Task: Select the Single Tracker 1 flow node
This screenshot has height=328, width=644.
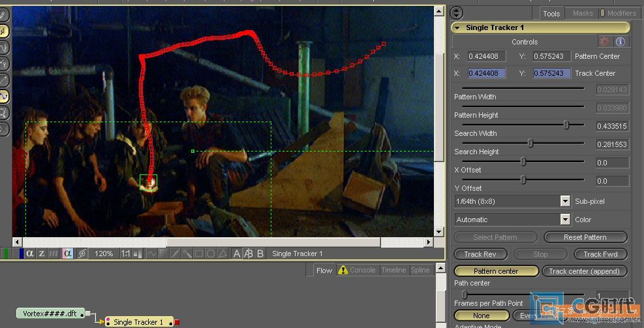Action: 138,322
